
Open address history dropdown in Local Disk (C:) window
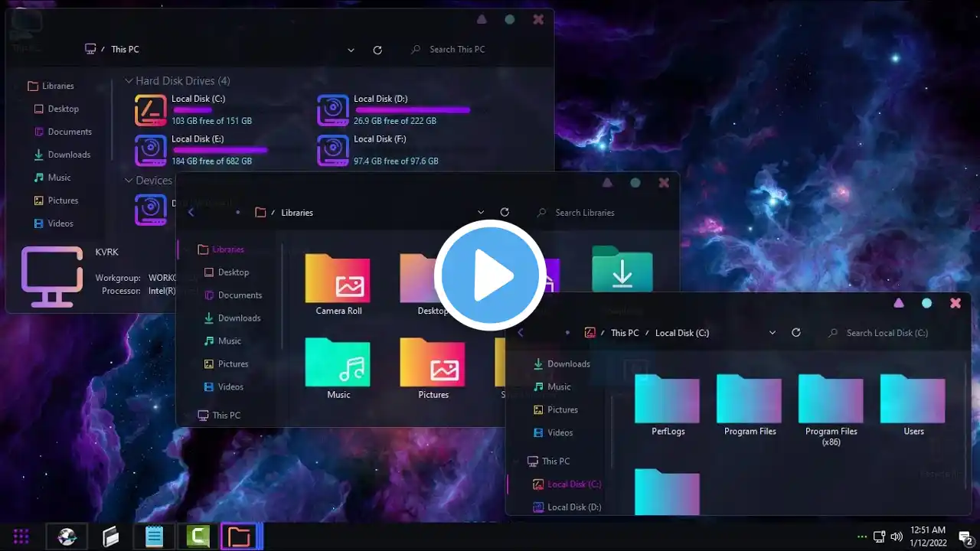(x=772, y=333)
